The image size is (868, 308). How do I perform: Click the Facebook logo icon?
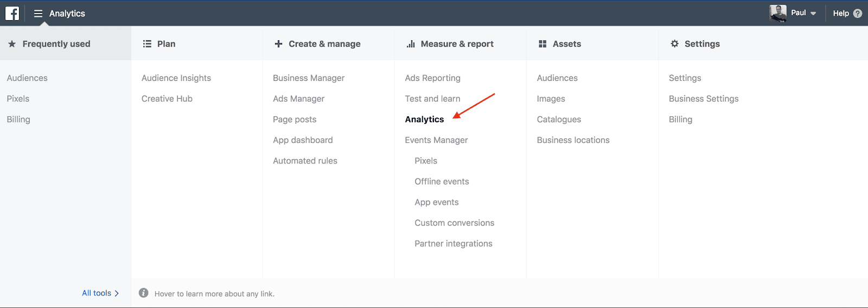click(12, 13)
